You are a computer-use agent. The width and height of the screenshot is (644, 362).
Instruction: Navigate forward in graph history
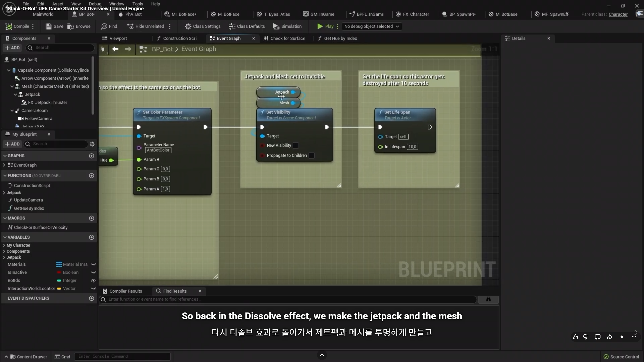[128, 49]
